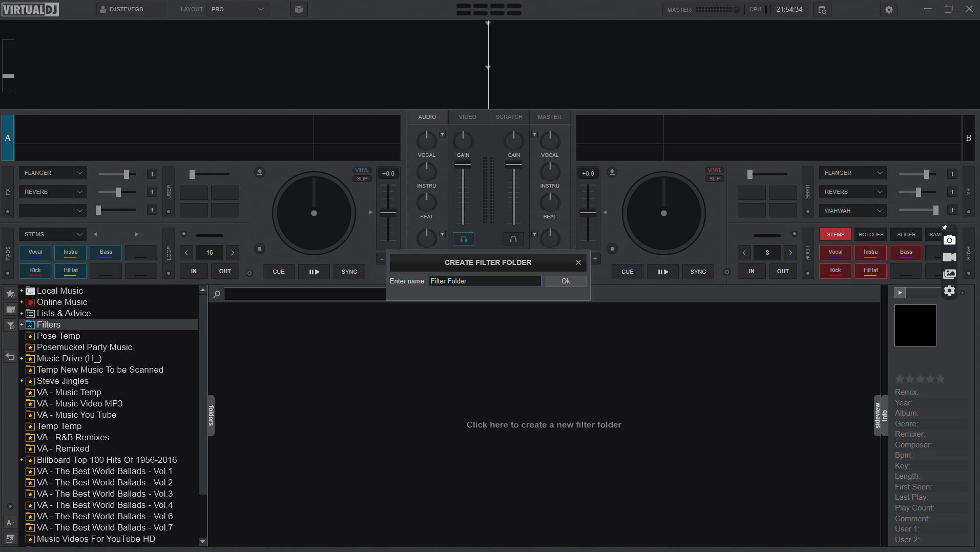The image size is (980, 552).
Task: Click the folders panel collapse handle
Action: [x=211, y=416]
